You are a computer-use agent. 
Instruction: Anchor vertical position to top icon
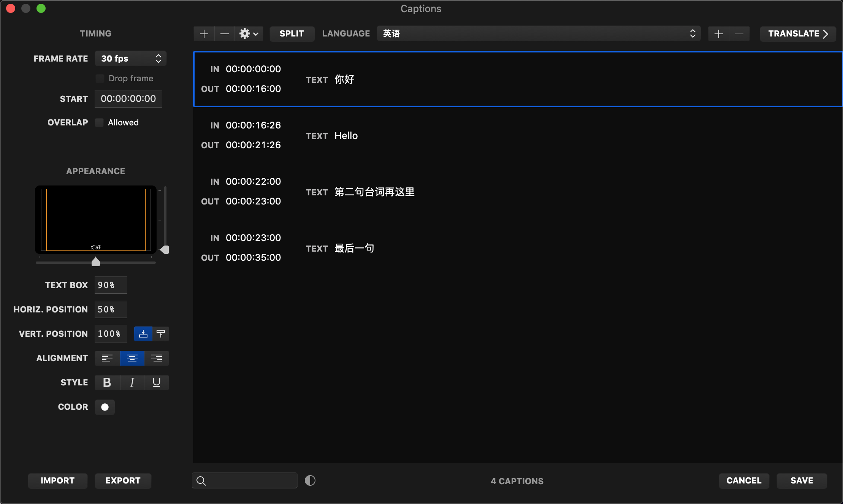click(x=161, y=334)
